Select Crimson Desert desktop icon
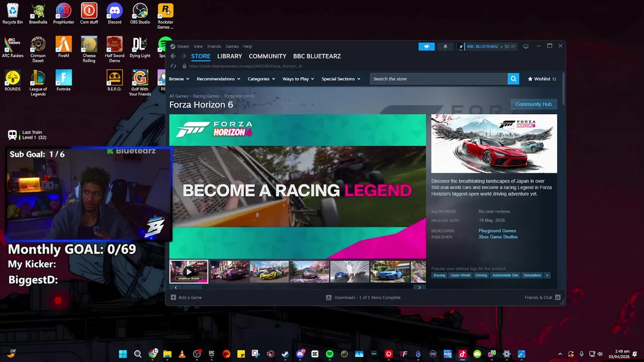 point(38,50)
